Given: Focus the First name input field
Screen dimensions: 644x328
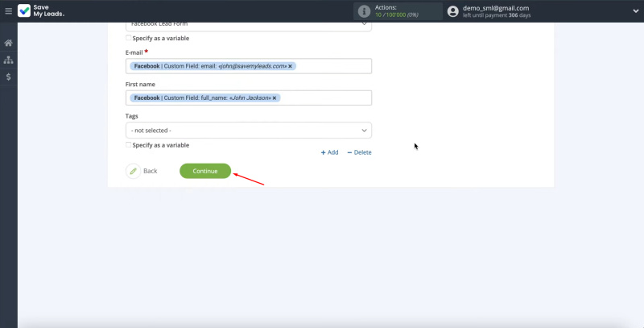Looking at the screenshot, I should tap(249, 98).
